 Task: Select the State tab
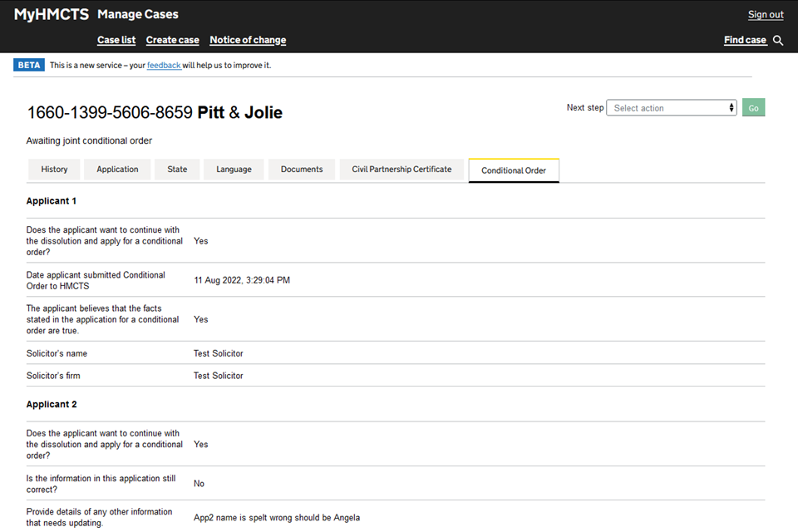pos(177,170)
